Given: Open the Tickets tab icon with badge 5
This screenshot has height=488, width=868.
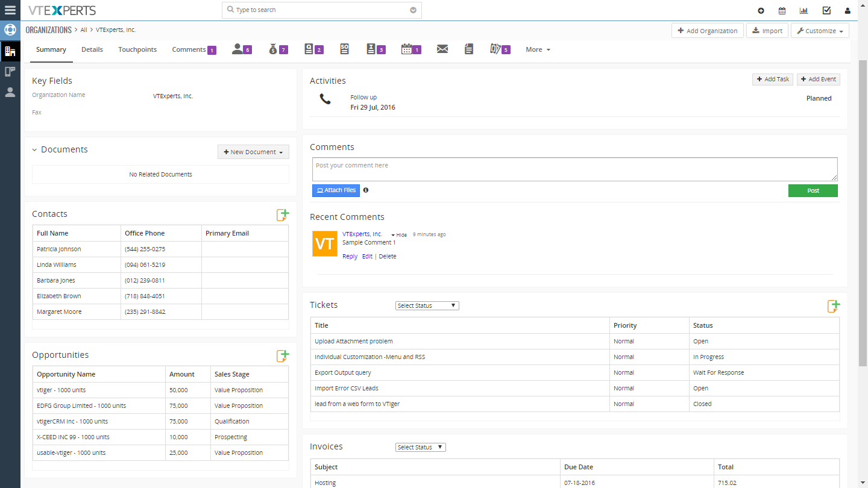Looking at the screenshot, I should tap(500, 49).
